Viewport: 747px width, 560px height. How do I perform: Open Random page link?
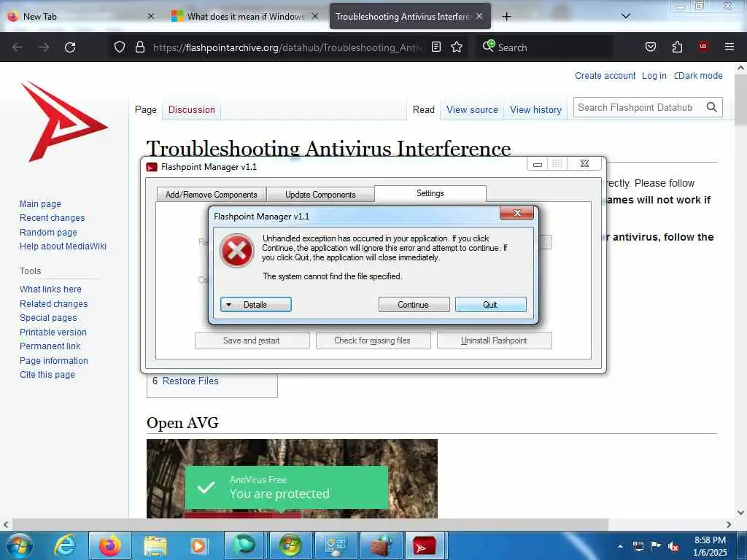pyautogui.click(x=48, y=233)
